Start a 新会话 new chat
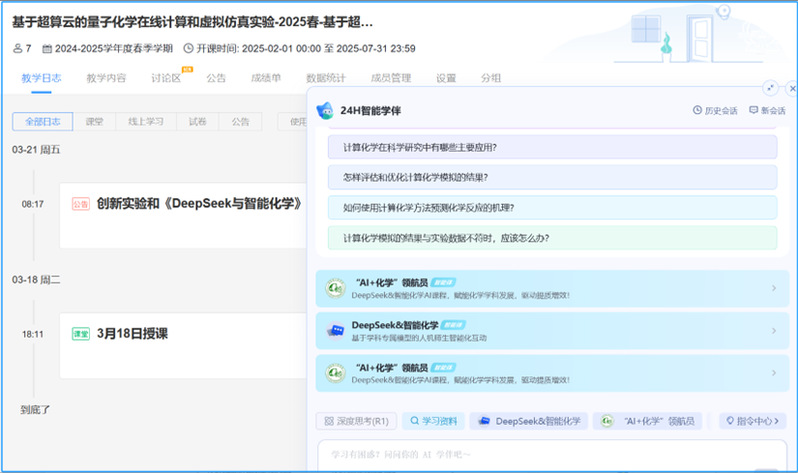 click(x=767, y=110)
